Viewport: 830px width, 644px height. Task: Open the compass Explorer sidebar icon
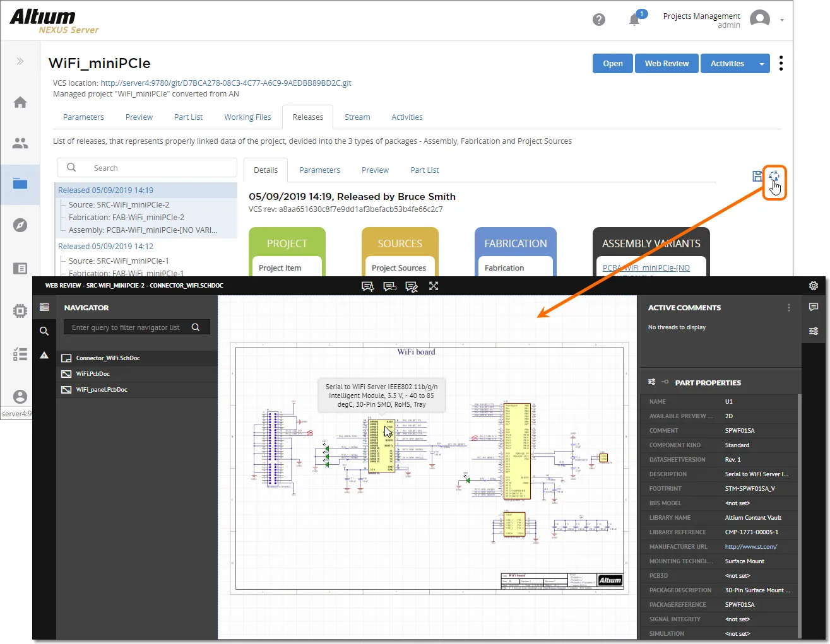(20, 225)
